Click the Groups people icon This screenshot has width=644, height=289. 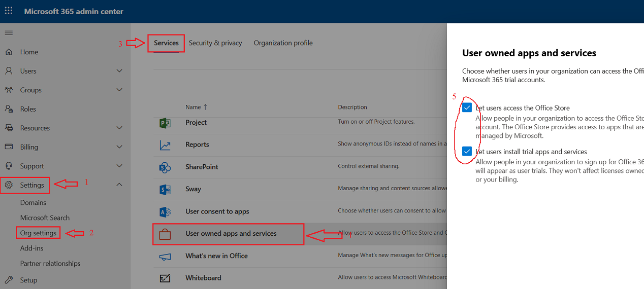coord(9,90)
